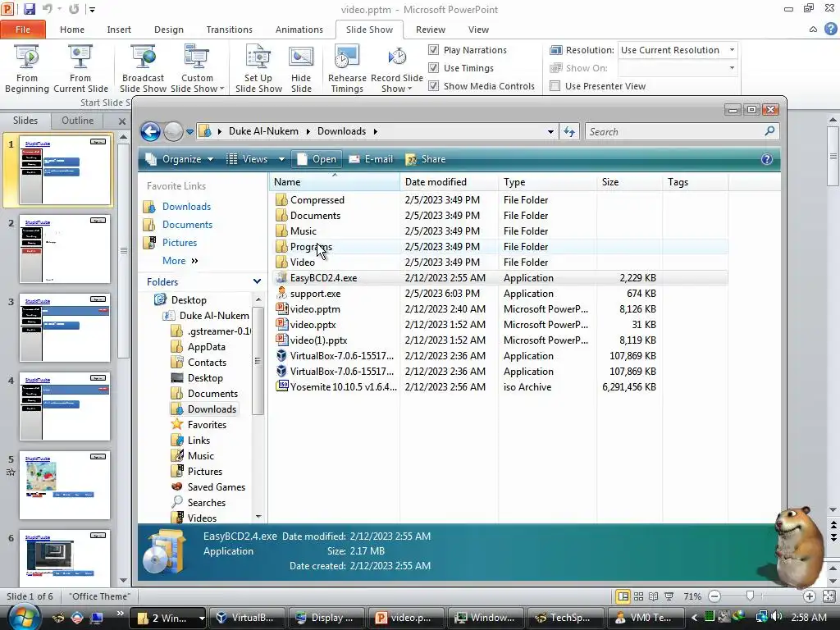Screen dimensions: 840x630
Task: Click the zoom out minus button
Action: click(714, 596)
